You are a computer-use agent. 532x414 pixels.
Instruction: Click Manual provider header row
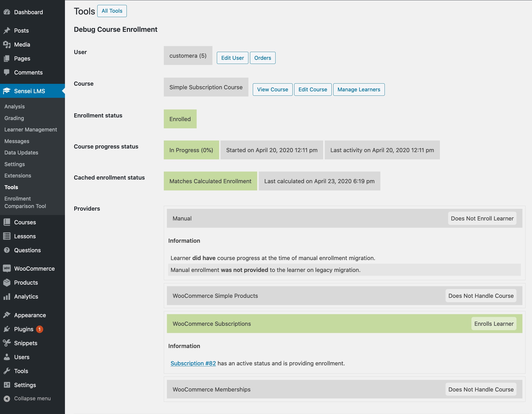point(344,218)
